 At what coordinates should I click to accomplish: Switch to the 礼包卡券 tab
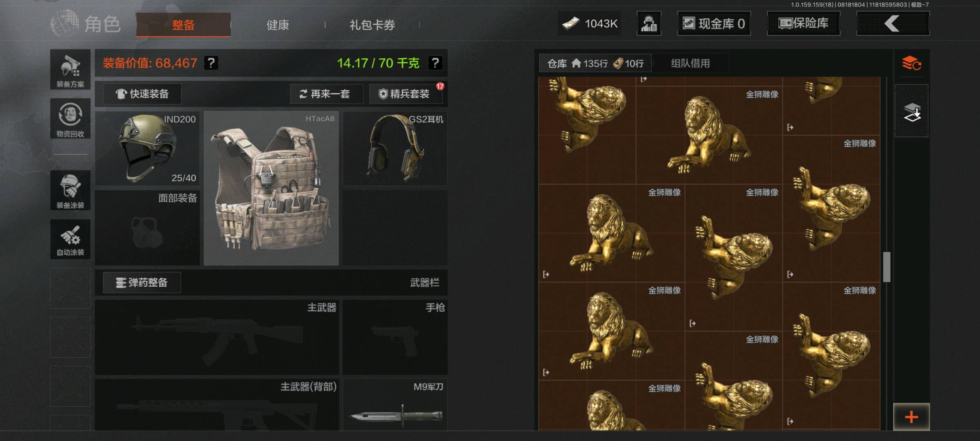tap(372, 25)
